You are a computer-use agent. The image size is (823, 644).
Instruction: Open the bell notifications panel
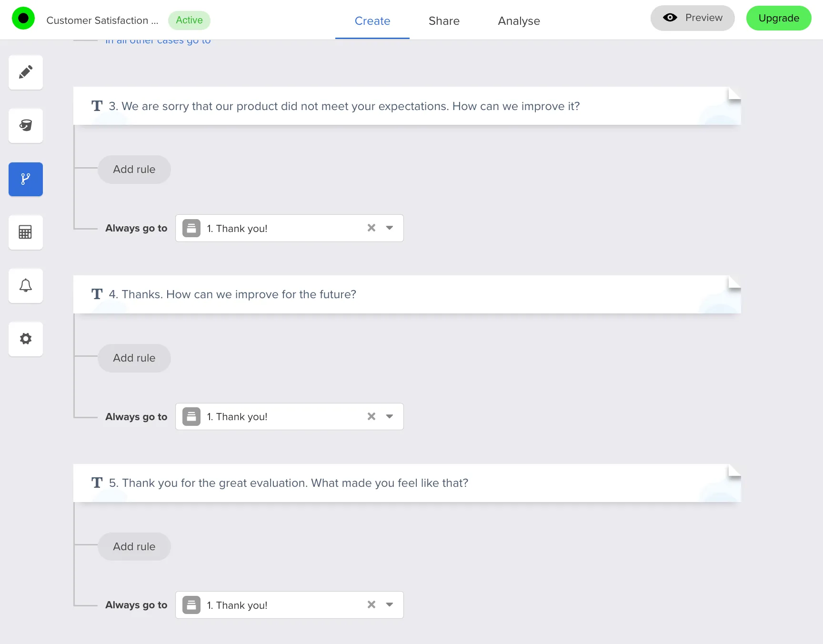pyautogui.click(x=26, y=286)
